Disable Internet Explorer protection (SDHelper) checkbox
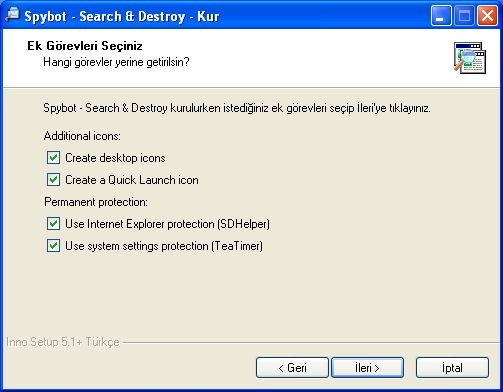Screen dimensions: 503x392 53,224
